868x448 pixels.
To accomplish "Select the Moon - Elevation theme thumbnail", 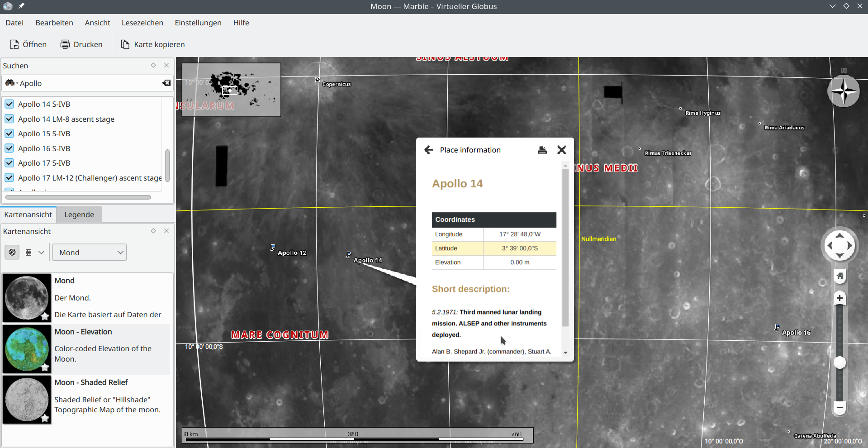I will click(x=27, y=349).
